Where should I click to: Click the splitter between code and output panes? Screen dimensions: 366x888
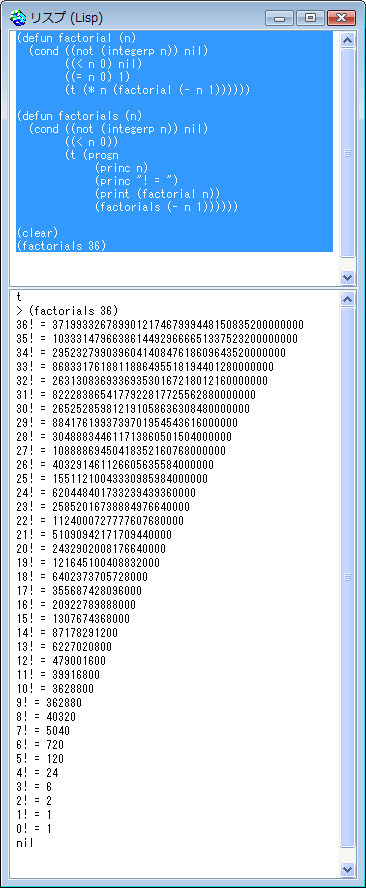(183, 288)
